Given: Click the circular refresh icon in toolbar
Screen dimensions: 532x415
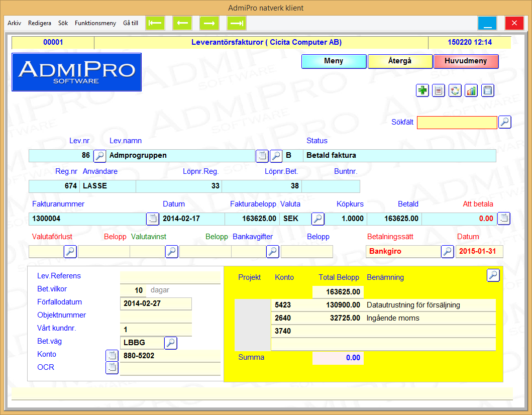Looking at the screenshot, I should pyautogui.click(x=455, y=91).
